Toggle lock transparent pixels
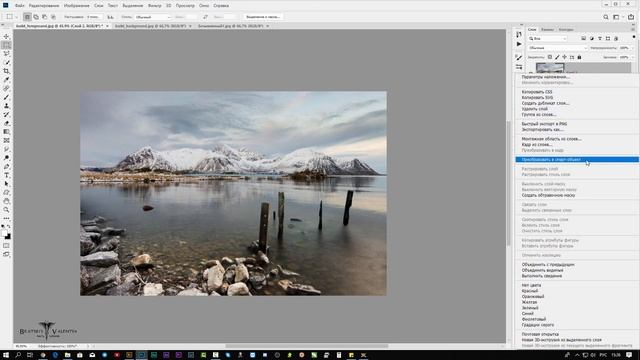Image resolution: width=640 pixels, height=360 pixels. click(x=550, y=57)
